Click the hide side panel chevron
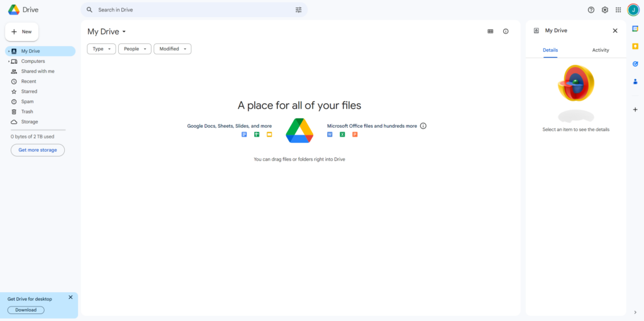Image resolution: width=644 pixels, height=321 pixels. tap(635, 312)
